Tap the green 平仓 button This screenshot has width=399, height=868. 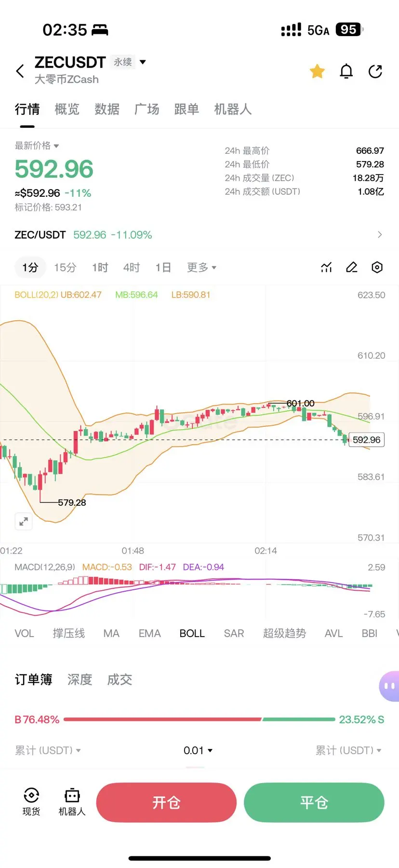(314, 802)
